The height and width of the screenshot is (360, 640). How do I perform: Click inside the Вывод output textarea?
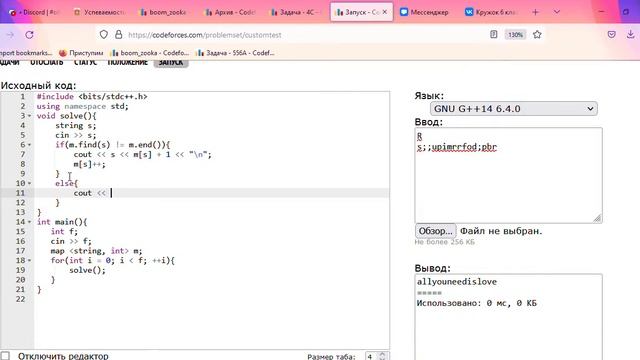[x=508, y=317]
